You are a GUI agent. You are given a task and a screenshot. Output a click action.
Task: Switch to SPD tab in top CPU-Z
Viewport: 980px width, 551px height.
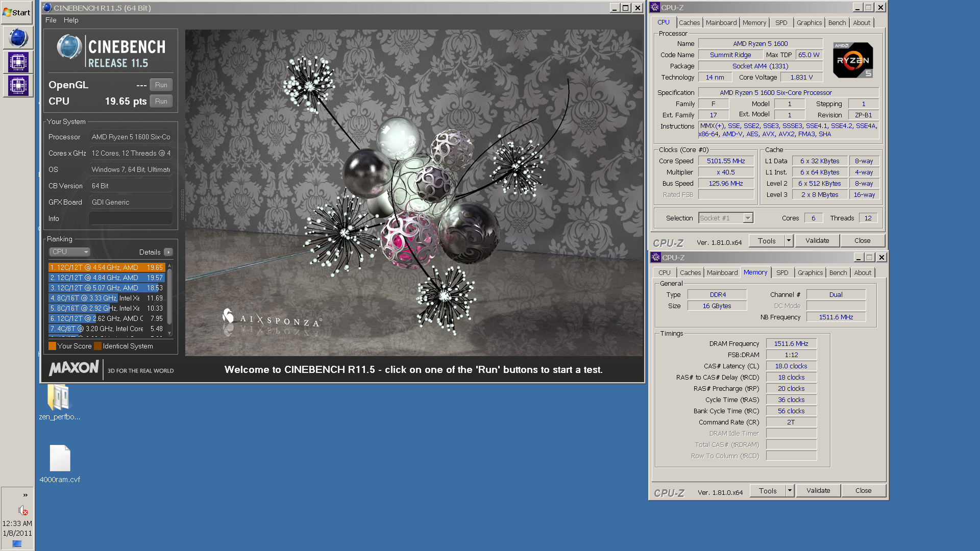point(781,23)
